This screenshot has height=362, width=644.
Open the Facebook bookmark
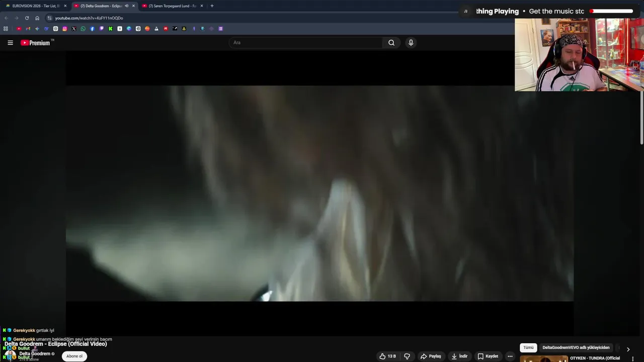click(x=92, y=29)
